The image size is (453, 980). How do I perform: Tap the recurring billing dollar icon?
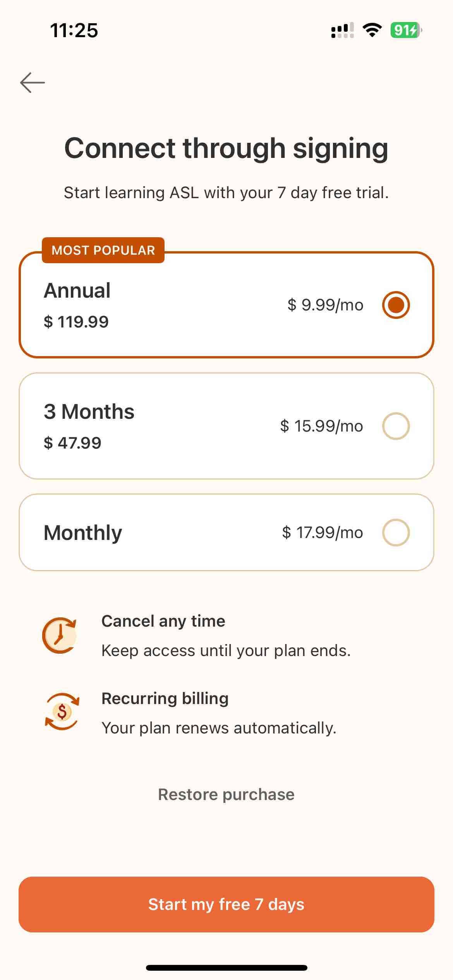point(62,711)
